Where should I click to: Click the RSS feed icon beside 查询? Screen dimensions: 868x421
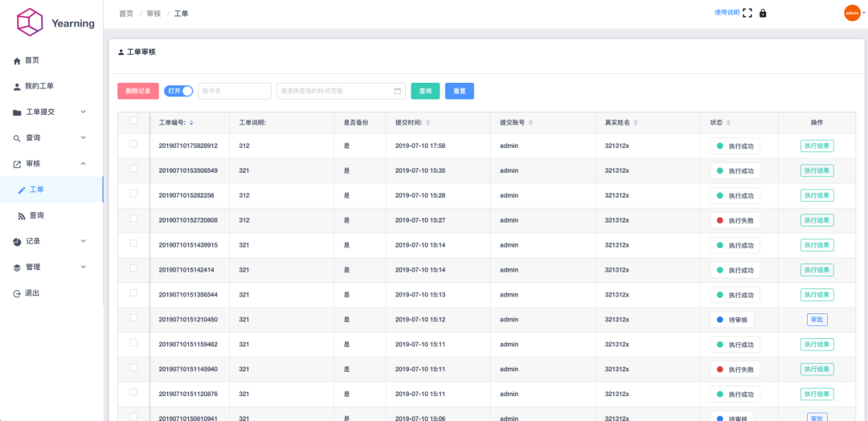click(x=22, y=216)
